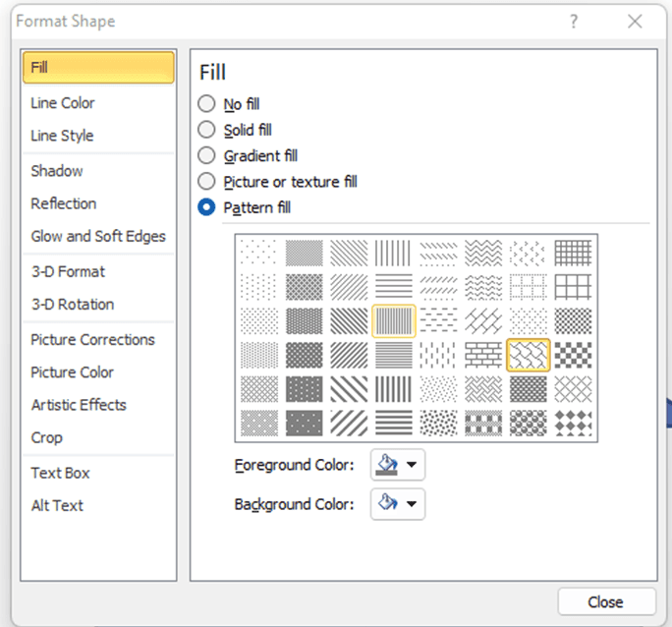Screen dimensions: 672x627
Task: Open the Line Color category
Action: (x=63, y=103)
